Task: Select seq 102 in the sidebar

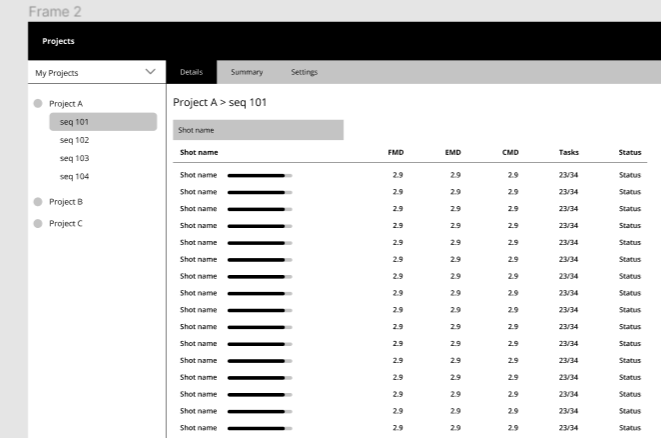Action: pos(75,140)
